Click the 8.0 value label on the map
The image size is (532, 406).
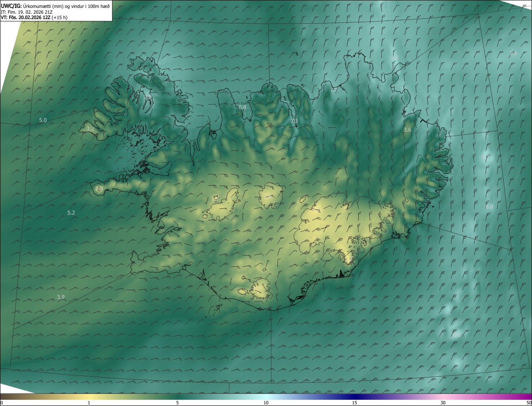coord(489,207)
